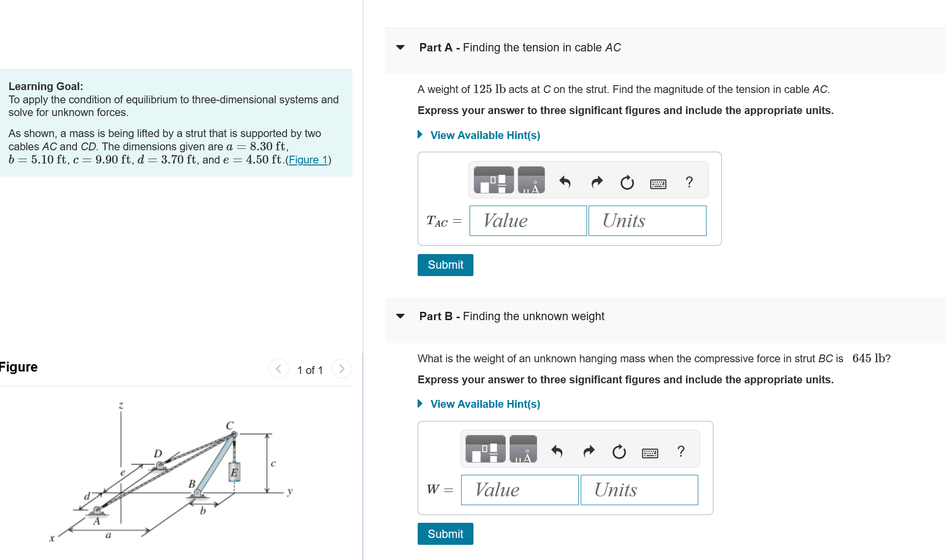
Task: Click the question mark help in Part B toolbar
Action: coord(681,451)
